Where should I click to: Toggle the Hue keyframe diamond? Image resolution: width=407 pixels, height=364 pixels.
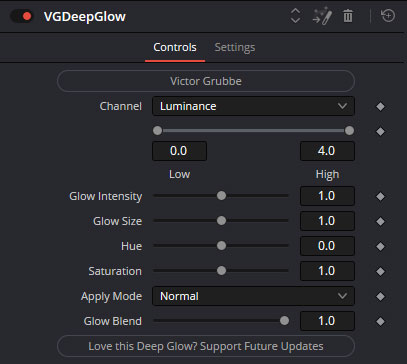(x=380, y=246)
